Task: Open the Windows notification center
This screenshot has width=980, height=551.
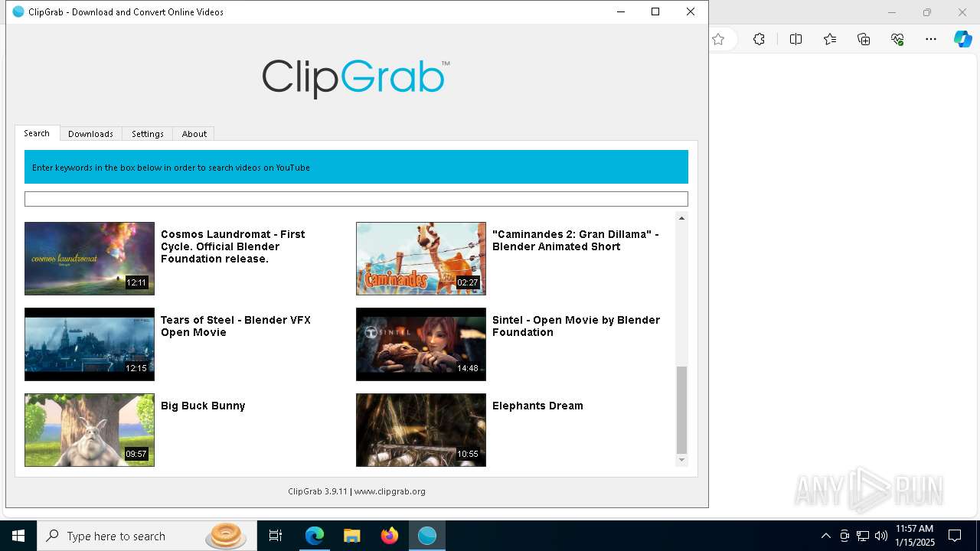Action: point(955,536)
